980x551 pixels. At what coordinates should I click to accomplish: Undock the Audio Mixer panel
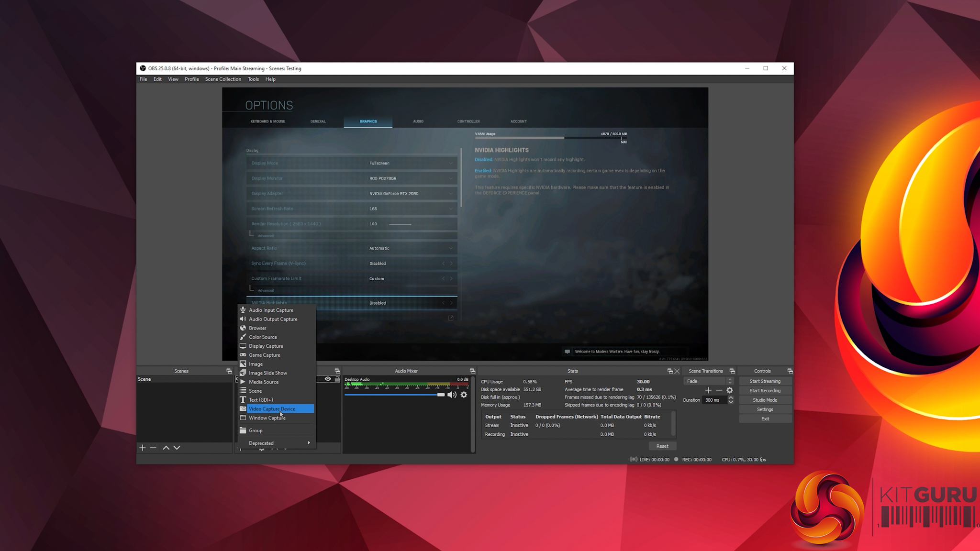tap(472, 371)
